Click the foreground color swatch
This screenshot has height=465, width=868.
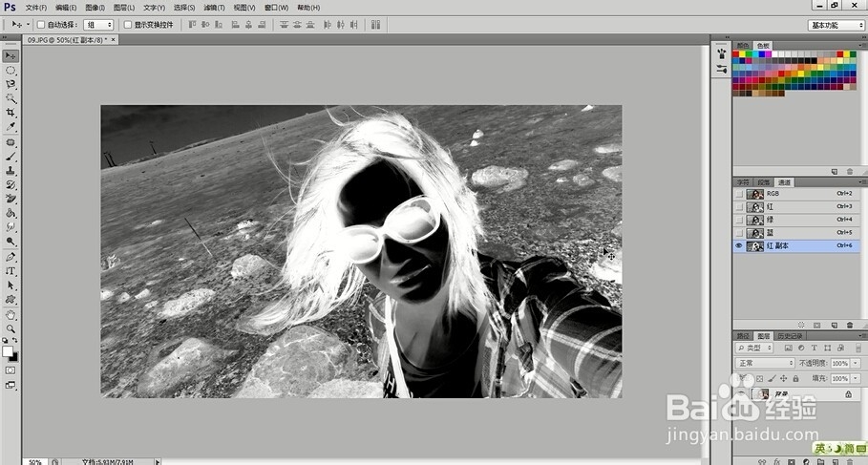pyautogui.click(x=8, y=351)
